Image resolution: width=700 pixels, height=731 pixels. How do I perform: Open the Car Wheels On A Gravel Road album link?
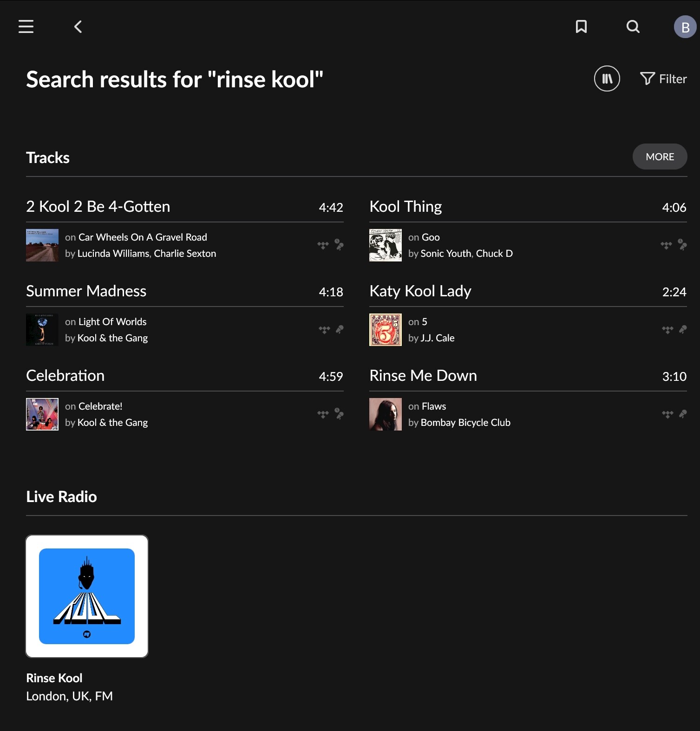[143, 237]
